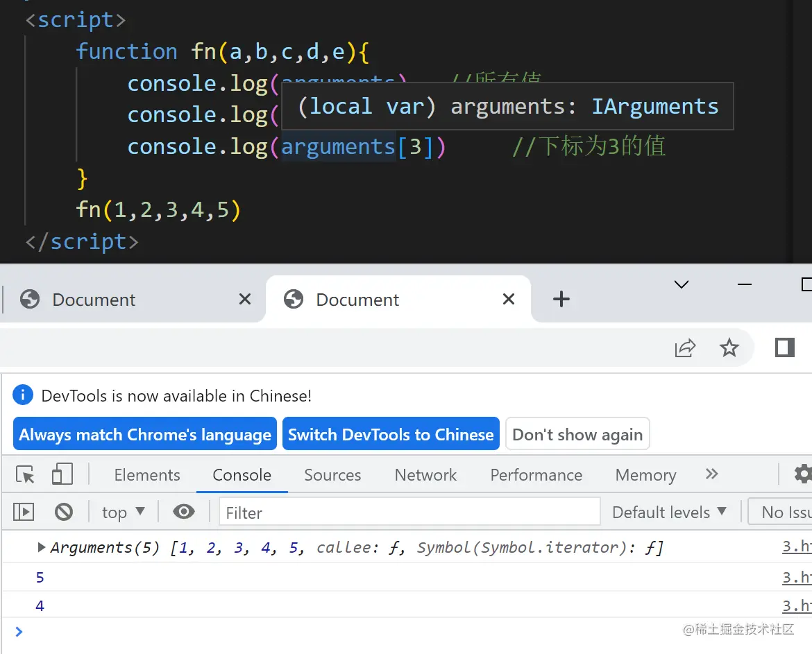Select the inspect element picker icon
The width and height of the screenshot is (812, 654).
(x=25, y=474)
